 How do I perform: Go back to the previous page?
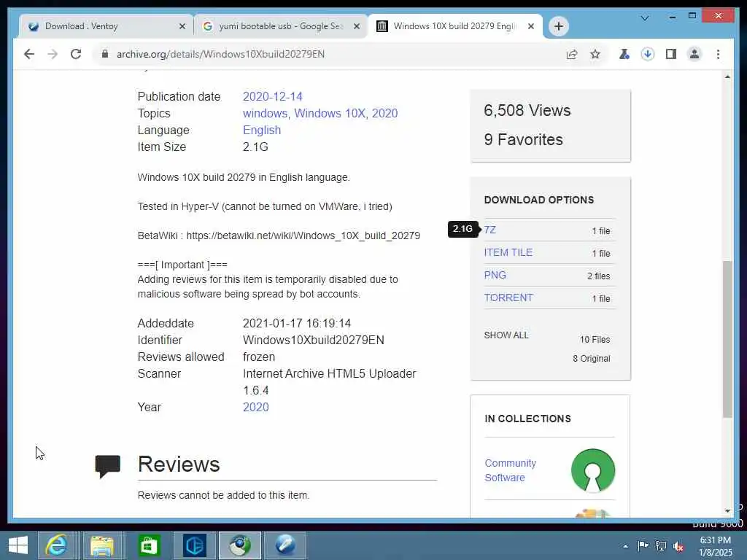[x=29, y=54]
